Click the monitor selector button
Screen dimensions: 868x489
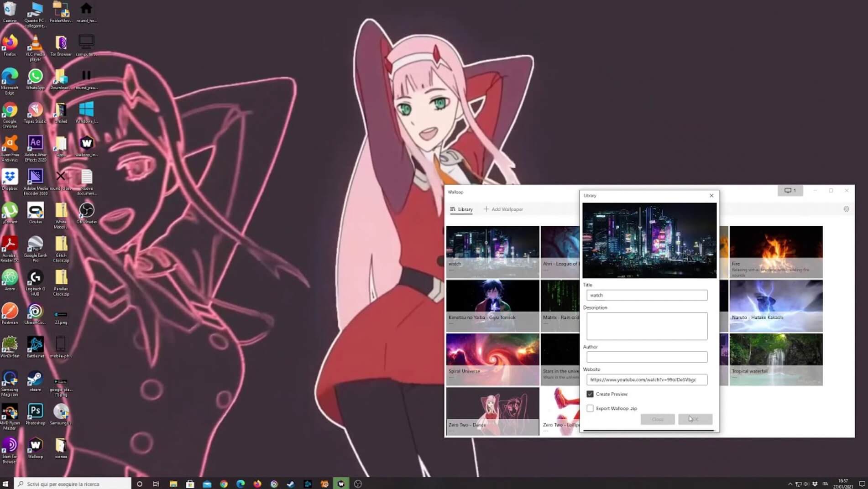tap(790, 191)
